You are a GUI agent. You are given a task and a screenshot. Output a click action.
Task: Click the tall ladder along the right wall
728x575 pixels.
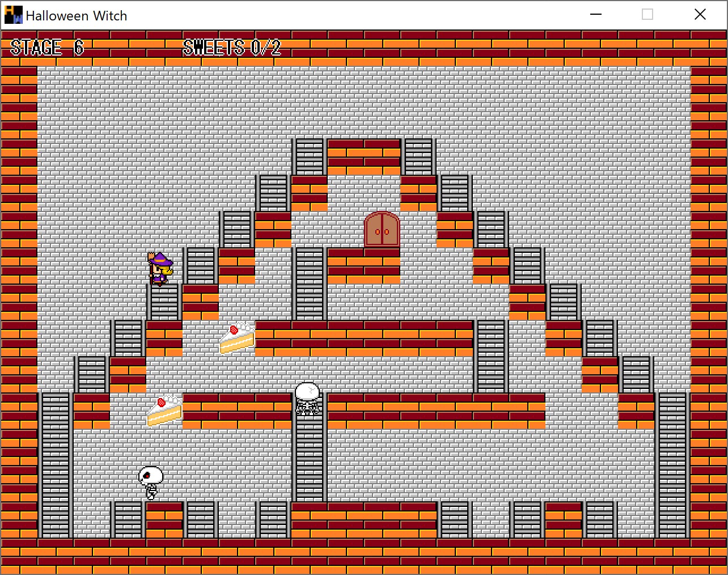pyautogui.click(x=672, y=464)
